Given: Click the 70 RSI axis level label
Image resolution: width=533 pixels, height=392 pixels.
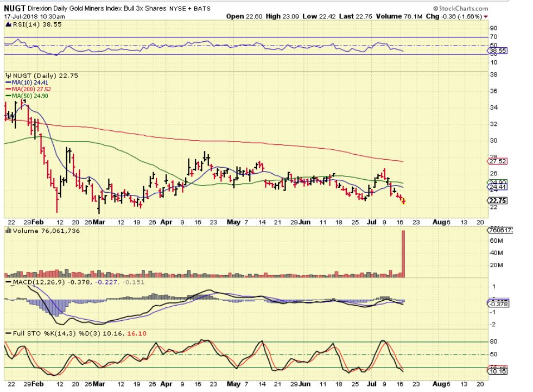Looking at the screenshot, I should [x=493, y=37].
